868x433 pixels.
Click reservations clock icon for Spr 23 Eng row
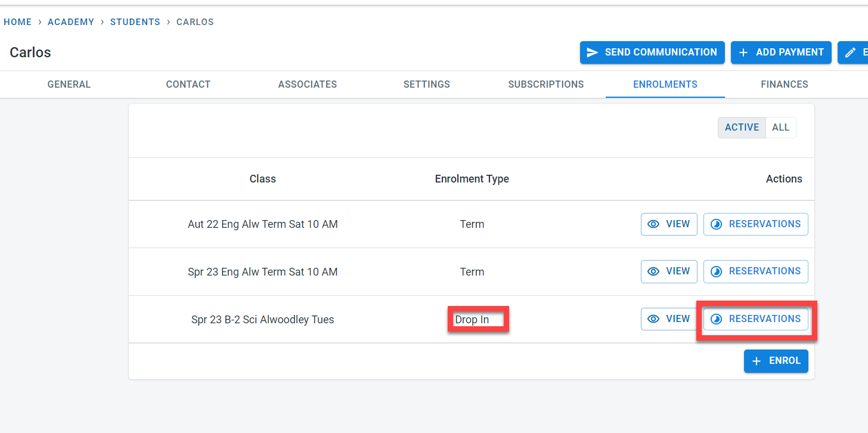pyautogui.click(x=717, y=271)
